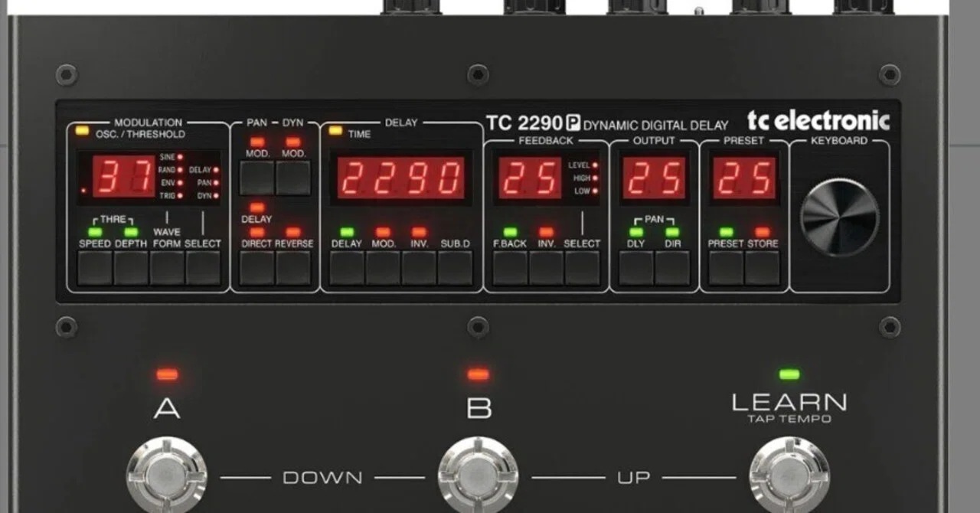
Task: Click the STORE preset button
Action: tap(762, 267)
